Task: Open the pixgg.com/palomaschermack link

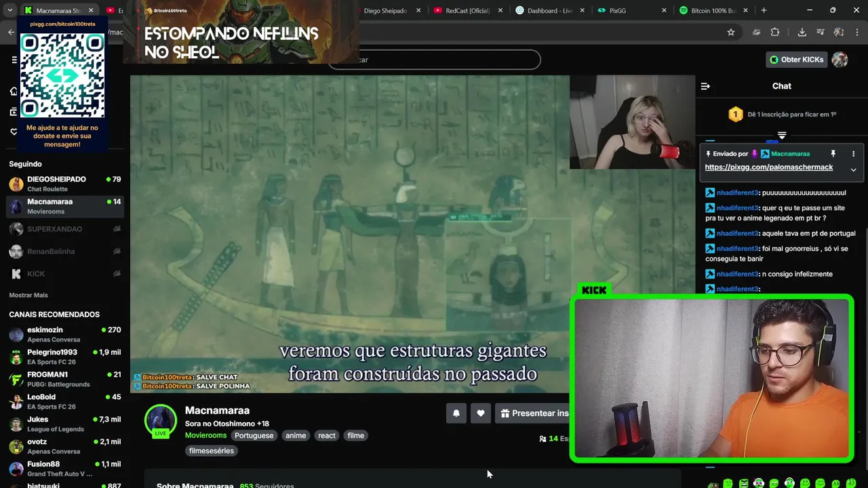Action: coord(769,167)
